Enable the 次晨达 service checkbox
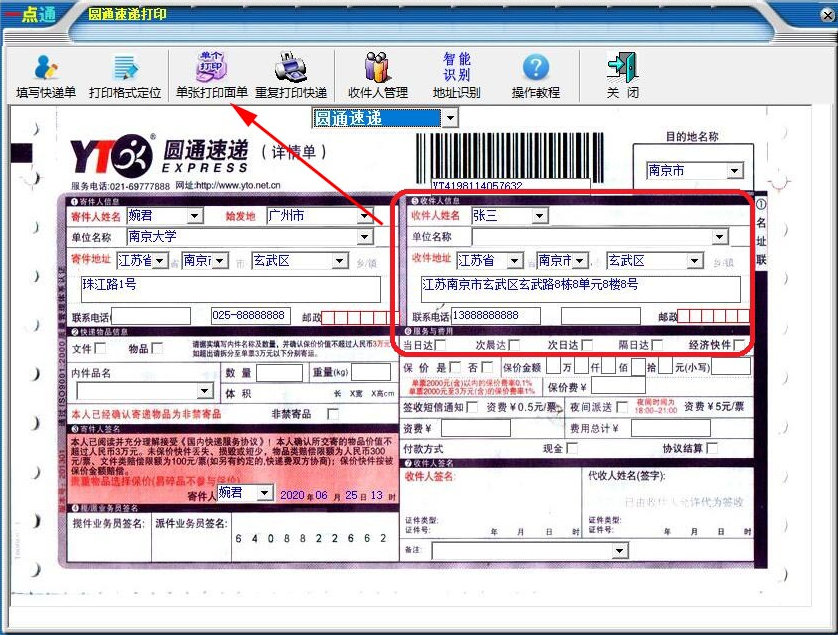The image size is (838, 635). pyautogui.click(x=514, y=345)
